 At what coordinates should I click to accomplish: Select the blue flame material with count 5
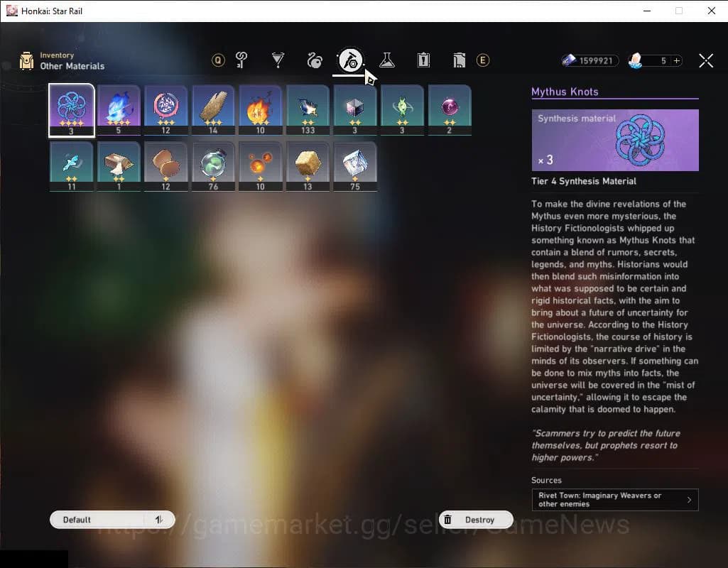[x=119, y=110]
